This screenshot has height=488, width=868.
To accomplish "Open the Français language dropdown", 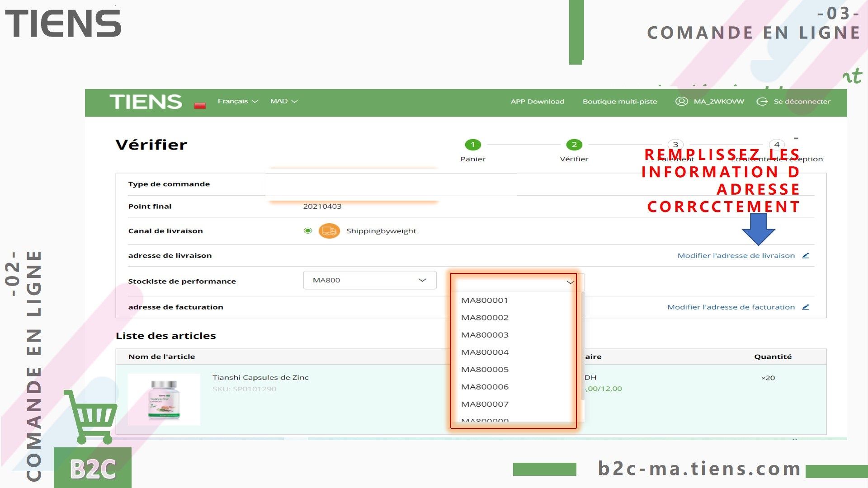I will 237,101.
